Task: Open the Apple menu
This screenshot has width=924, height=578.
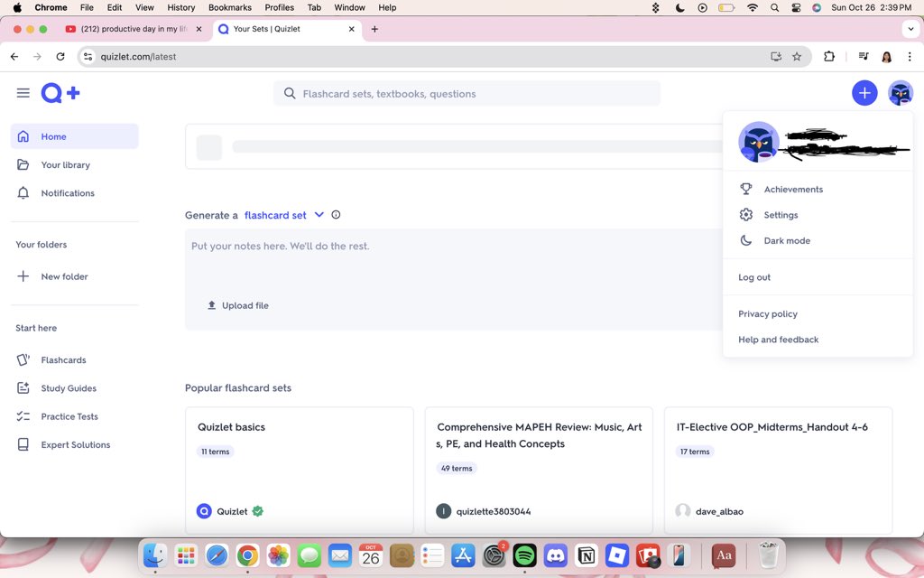Action: 17,7
